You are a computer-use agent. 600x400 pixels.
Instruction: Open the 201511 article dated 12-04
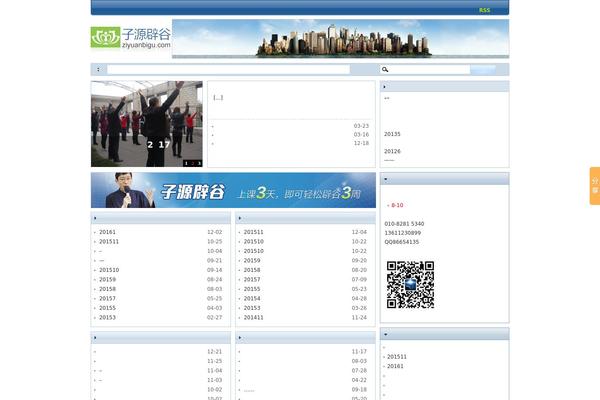(253, 232)
